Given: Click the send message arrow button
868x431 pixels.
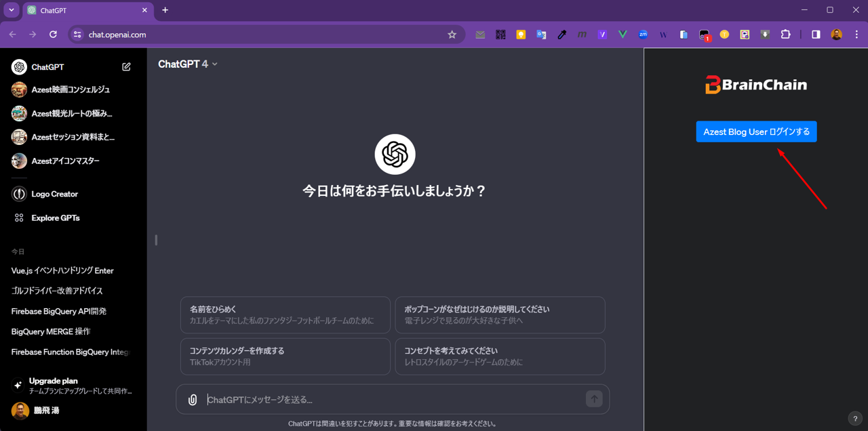Looking at the screenshot, I should (x=594, y=399).
